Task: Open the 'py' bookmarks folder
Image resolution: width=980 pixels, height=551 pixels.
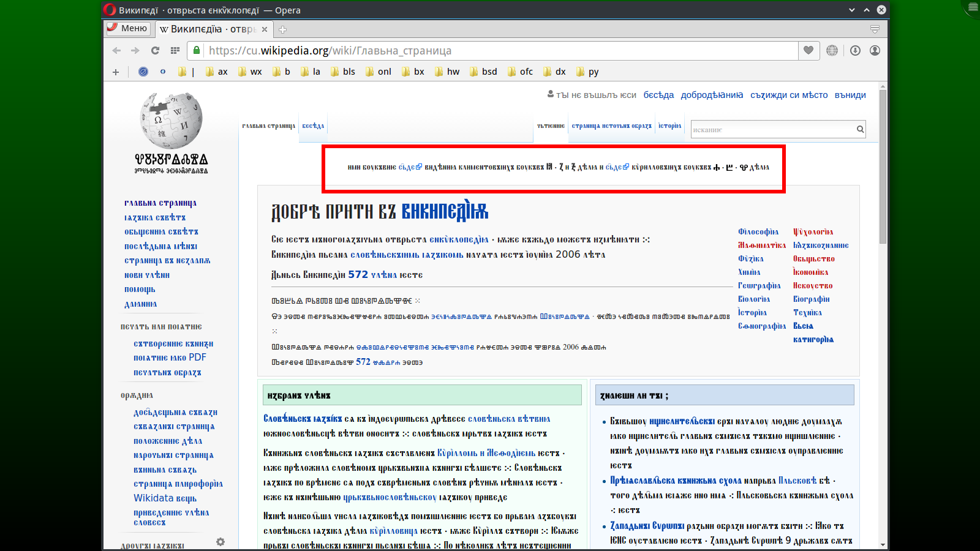Action: pyautogui.click(x=587, y=72)
